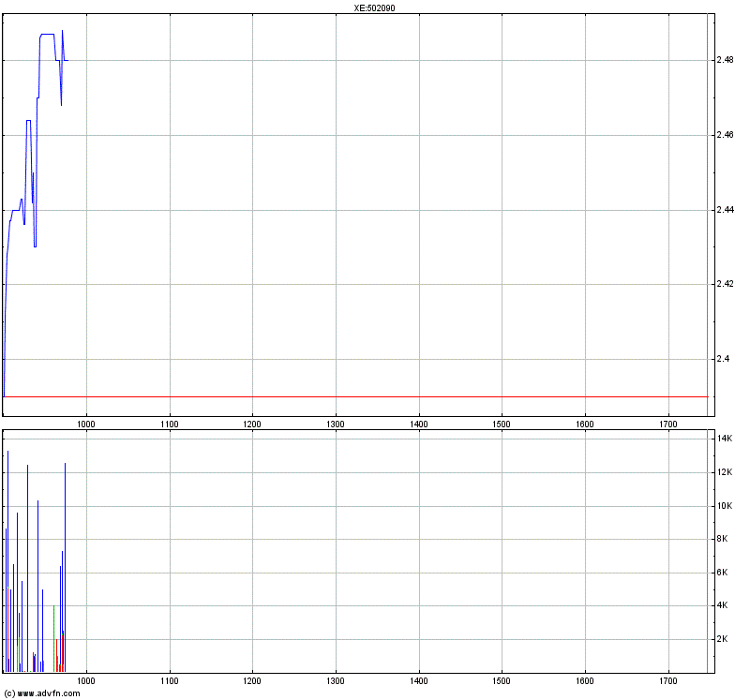Click 1000 time label under price chart
The image size is (750, 700).
click(x=86, y=424)
